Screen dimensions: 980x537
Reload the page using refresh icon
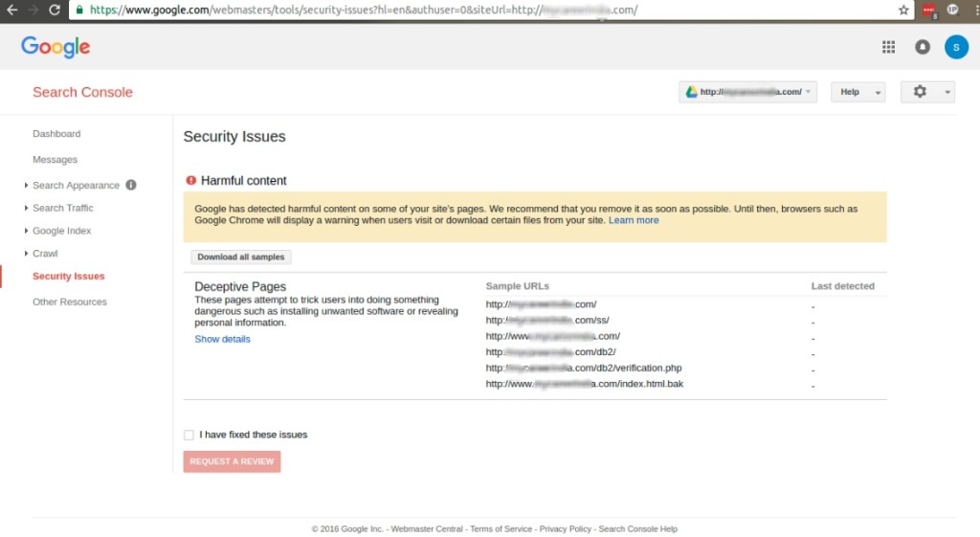pos(55,10)
